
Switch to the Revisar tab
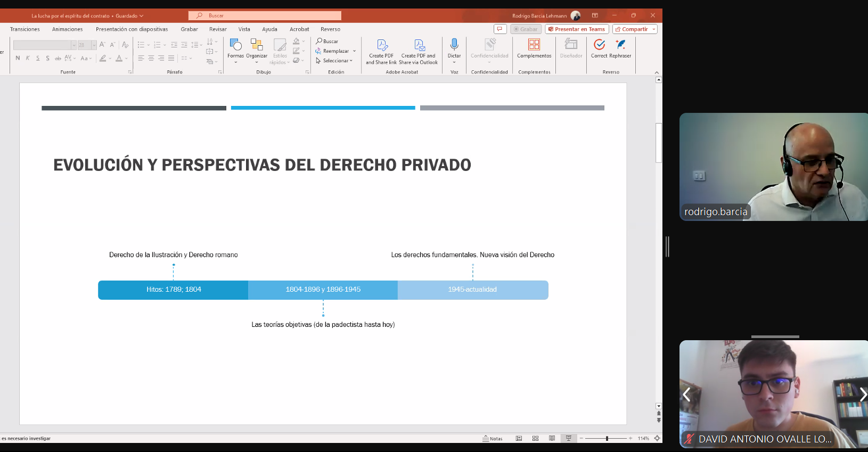[x=218, y=29]
